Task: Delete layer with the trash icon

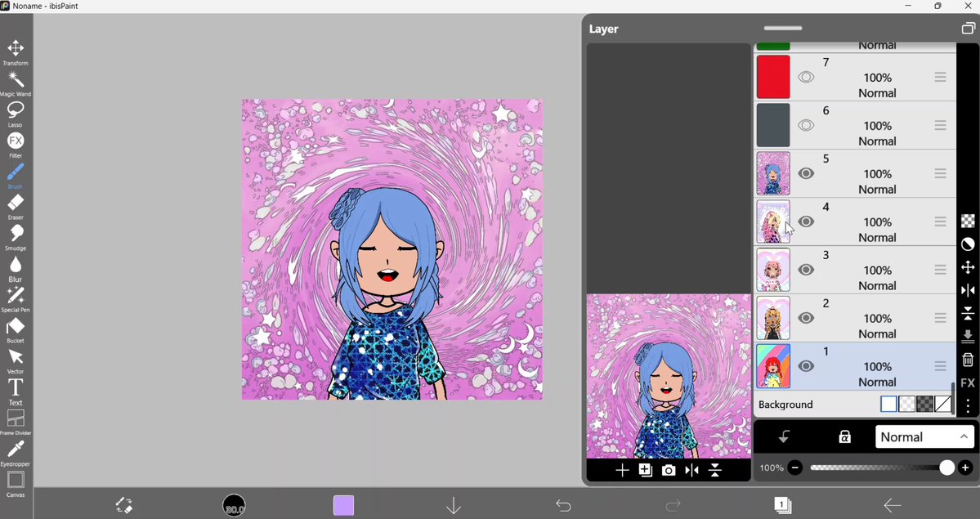Action: click(x=968, y=360)
